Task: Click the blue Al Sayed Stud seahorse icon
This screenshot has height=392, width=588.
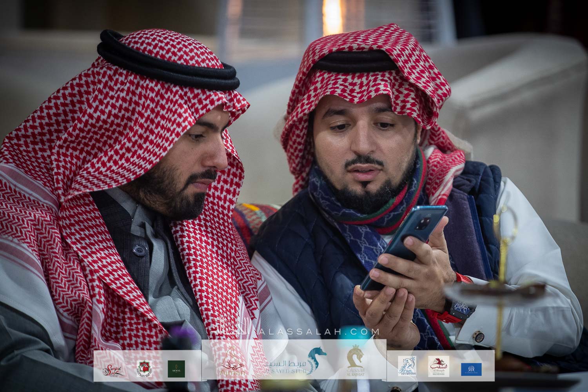Action: coord(317,360)
